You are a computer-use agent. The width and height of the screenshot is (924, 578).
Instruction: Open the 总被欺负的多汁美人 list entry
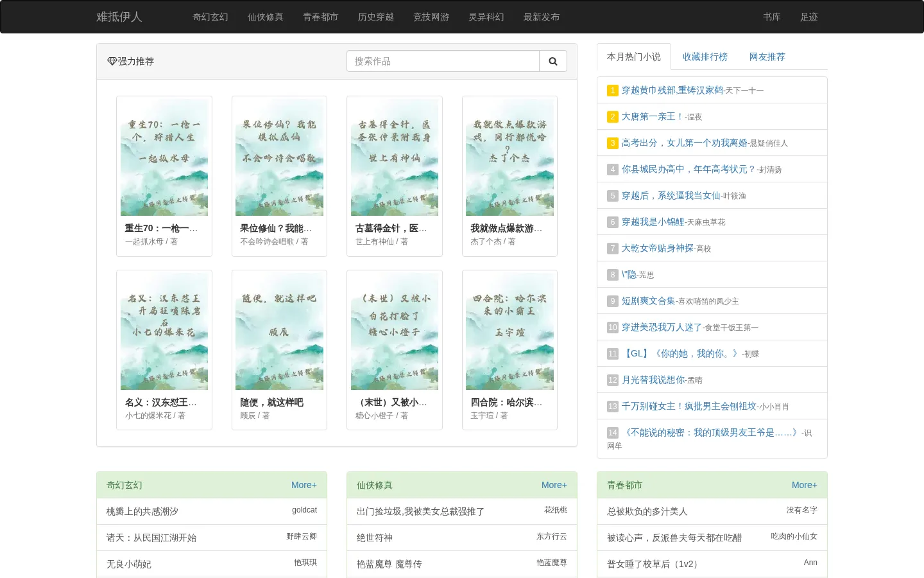click(x=647, y=511)
